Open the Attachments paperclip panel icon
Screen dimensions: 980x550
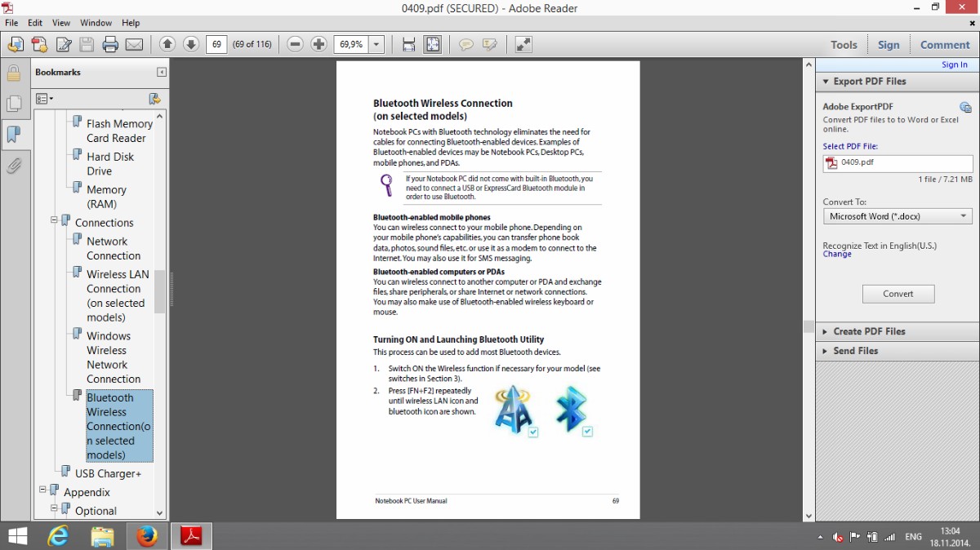pyautogui.click(x=14, y=166)
